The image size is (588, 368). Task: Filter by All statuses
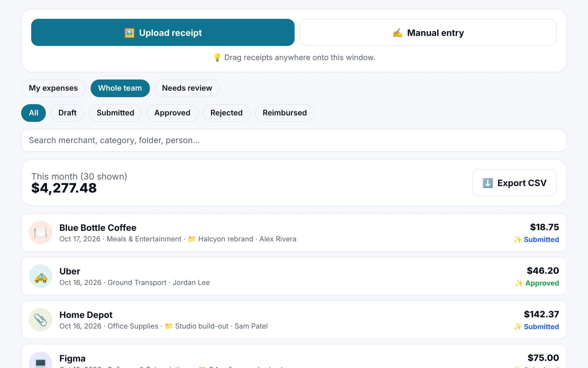33,113
